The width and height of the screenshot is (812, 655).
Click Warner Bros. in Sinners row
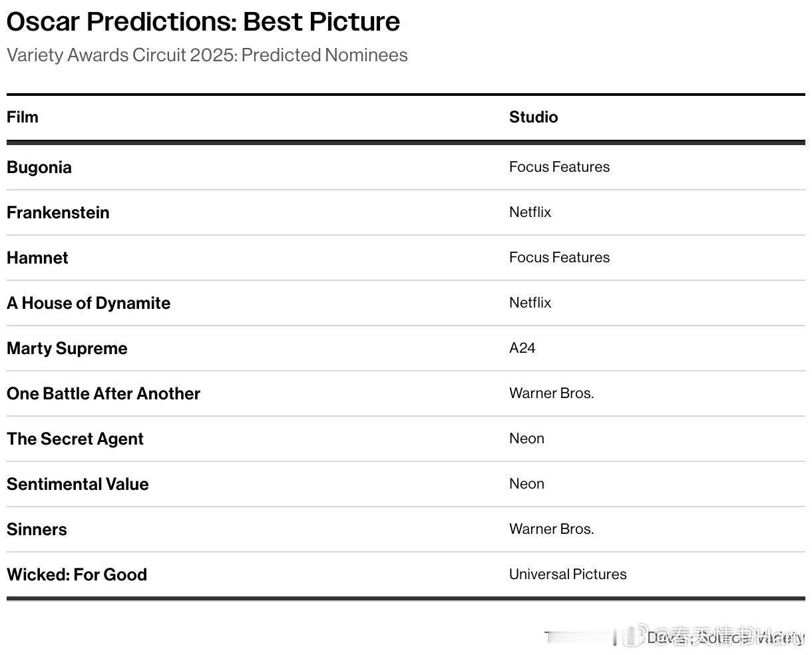tap(552, 529)
